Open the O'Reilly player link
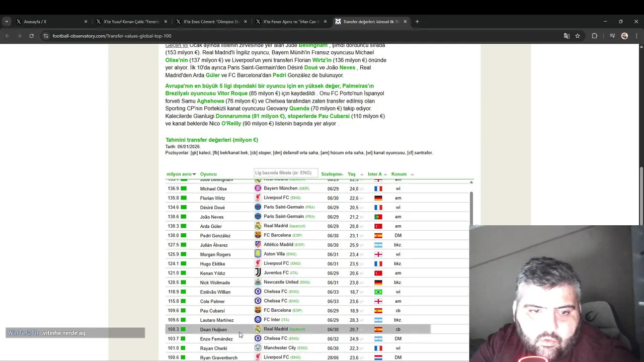644x362 pixels. click(x=231, y=124)
